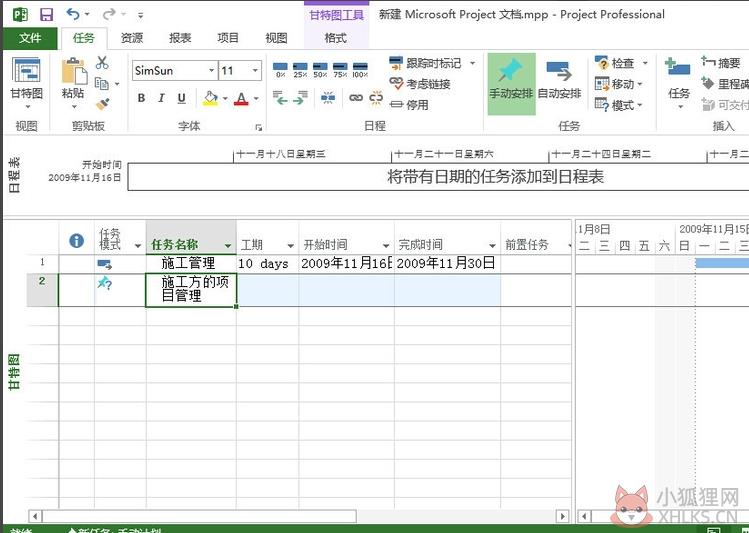Click Mark on Track (跟踪时标记)

pos(425,63)
